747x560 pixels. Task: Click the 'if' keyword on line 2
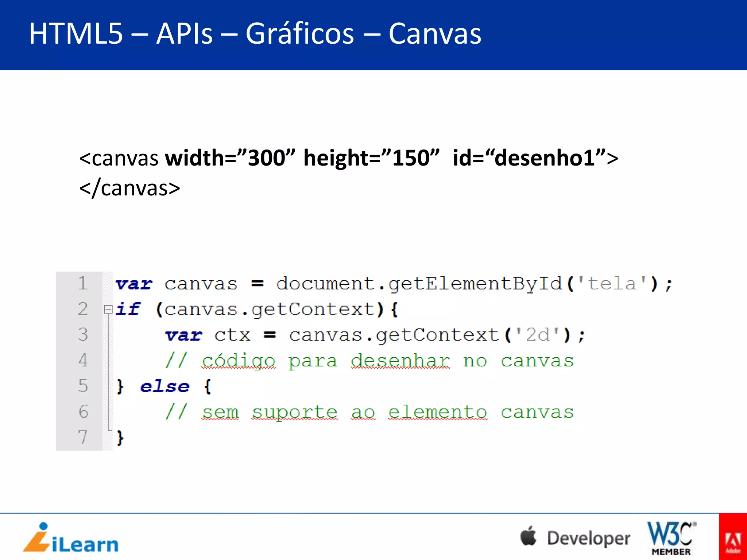tap(128, 309)
